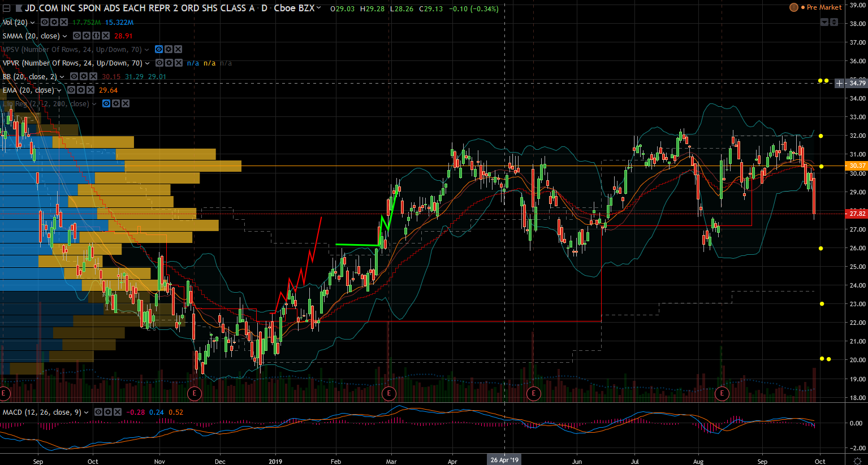Image resolution: width=868 pixels, height=465 pixels.
Task: Toggle visibility of the VPVR indicator
Action: coord(159,63)
